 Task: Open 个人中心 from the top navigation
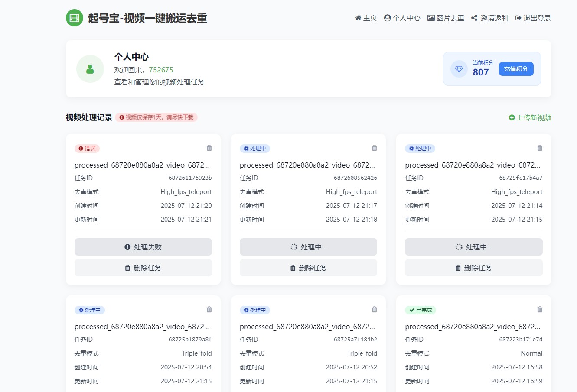pyautogui.click(x=402, y=18)
